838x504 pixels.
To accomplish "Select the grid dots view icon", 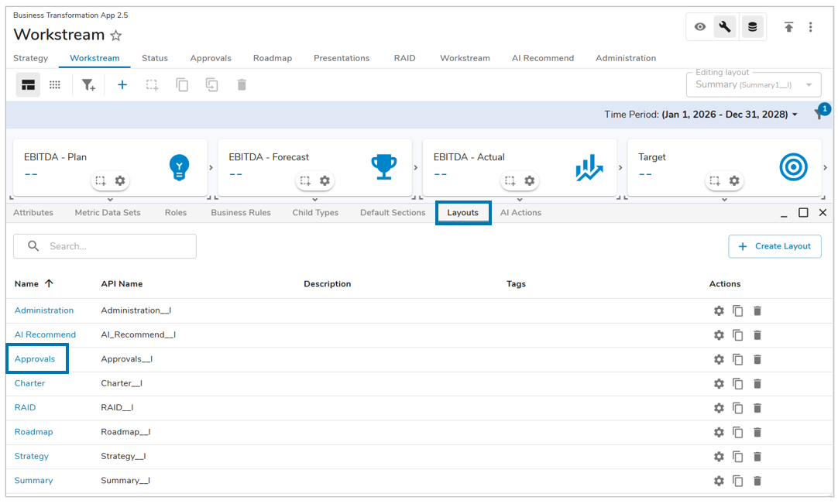I will (55, 85).
